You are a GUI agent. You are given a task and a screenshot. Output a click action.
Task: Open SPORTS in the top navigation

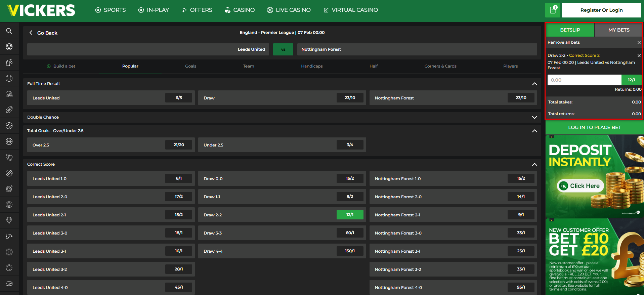pyautogui.click(x=110, y=10)
